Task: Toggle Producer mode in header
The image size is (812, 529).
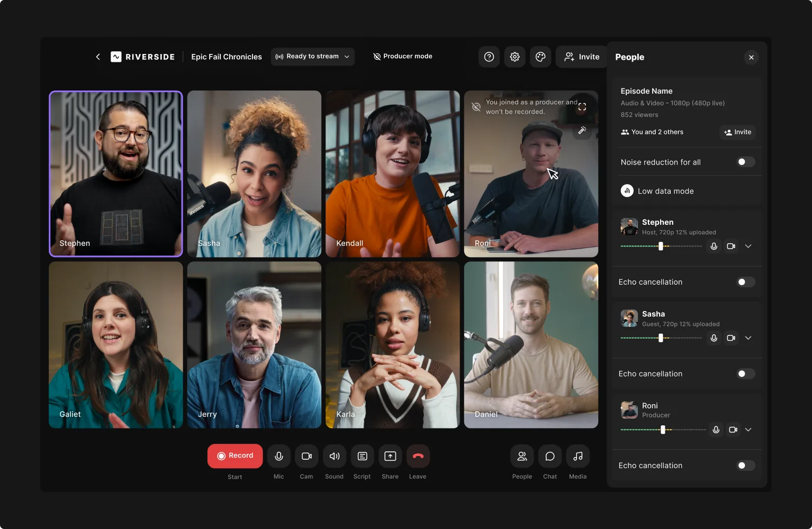Action: point(403,56)
